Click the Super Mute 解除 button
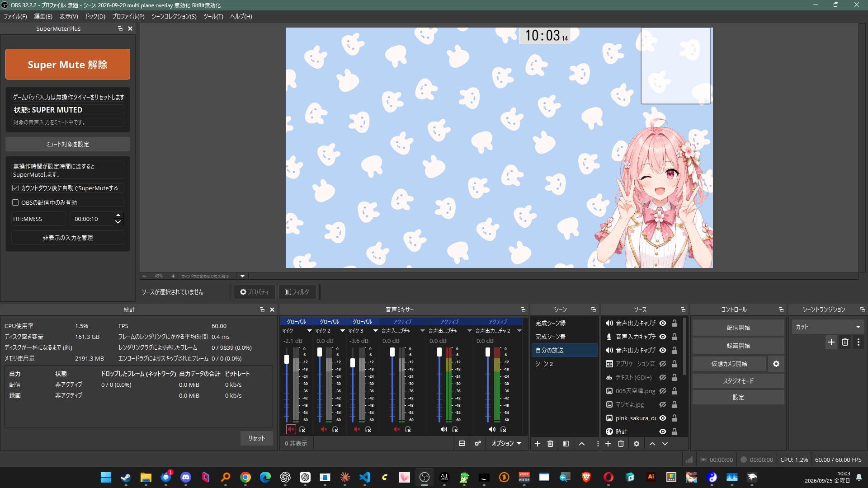The width and height of the screenshot is (868, 488). tap(68, 64)
